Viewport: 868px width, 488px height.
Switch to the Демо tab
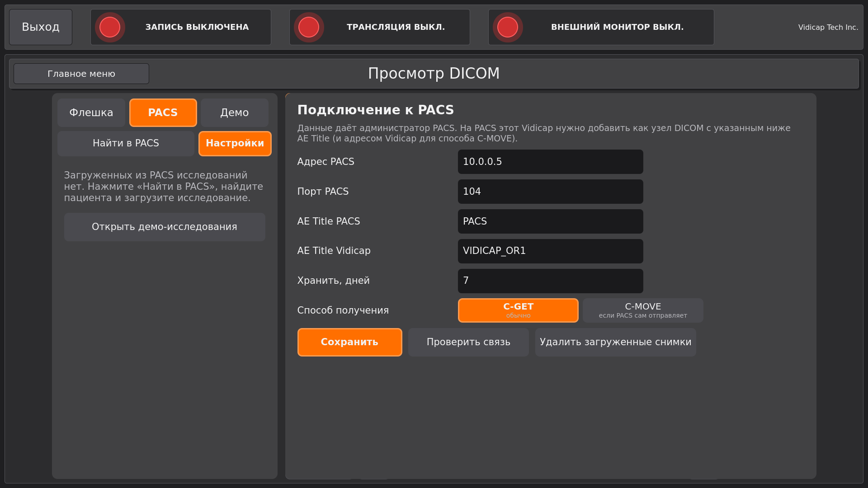point(235,113)
